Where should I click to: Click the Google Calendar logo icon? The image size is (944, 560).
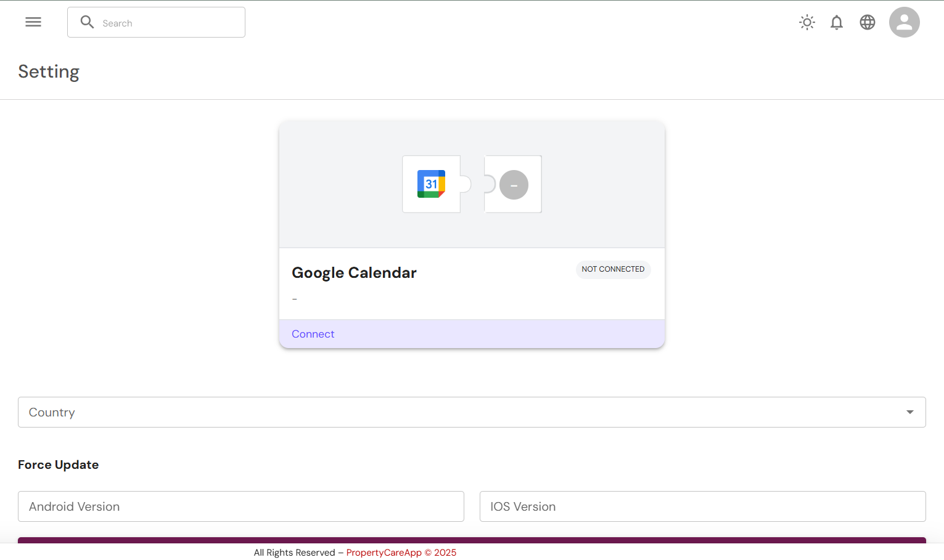click(431, 184)
